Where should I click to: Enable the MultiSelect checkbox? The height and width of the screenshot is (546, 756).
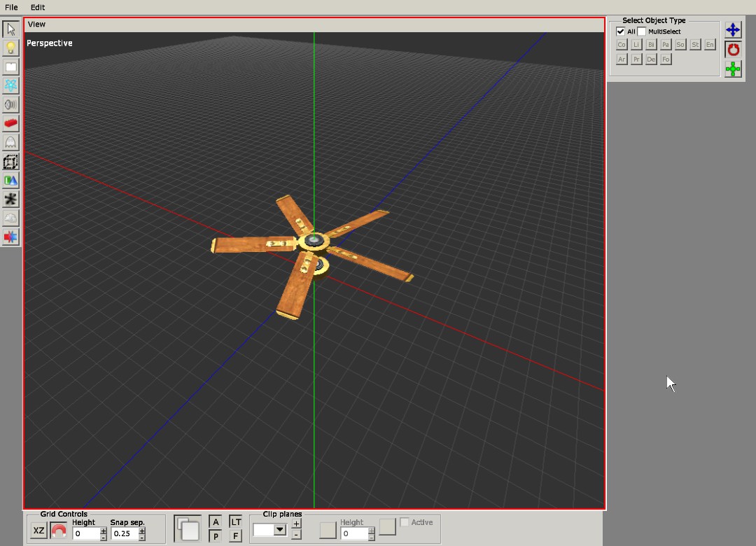coord(641,31)
